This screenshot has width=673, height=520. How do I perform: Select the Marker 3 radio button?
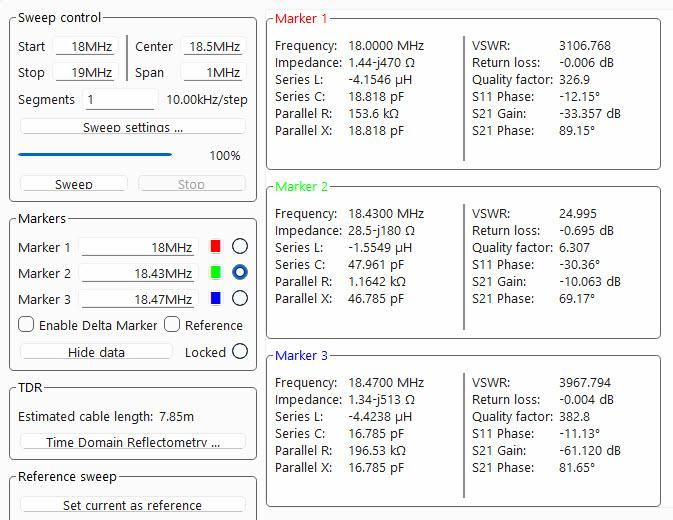(x=240, y=298)
